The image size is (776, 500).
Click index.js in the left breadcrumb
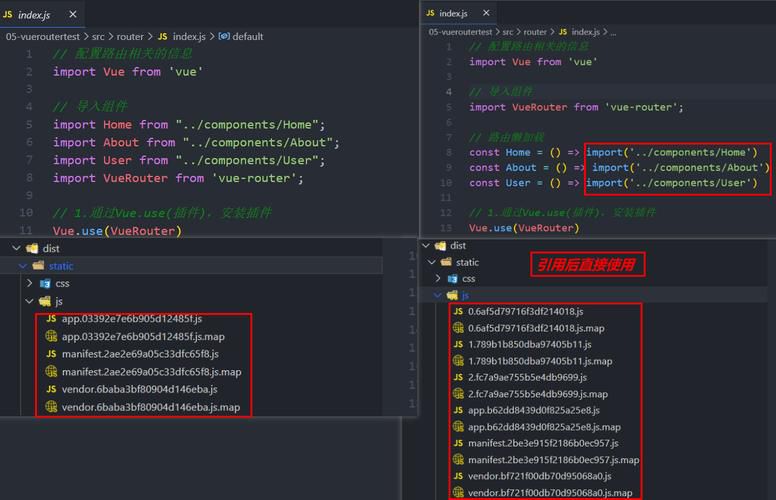coord(189,37)
